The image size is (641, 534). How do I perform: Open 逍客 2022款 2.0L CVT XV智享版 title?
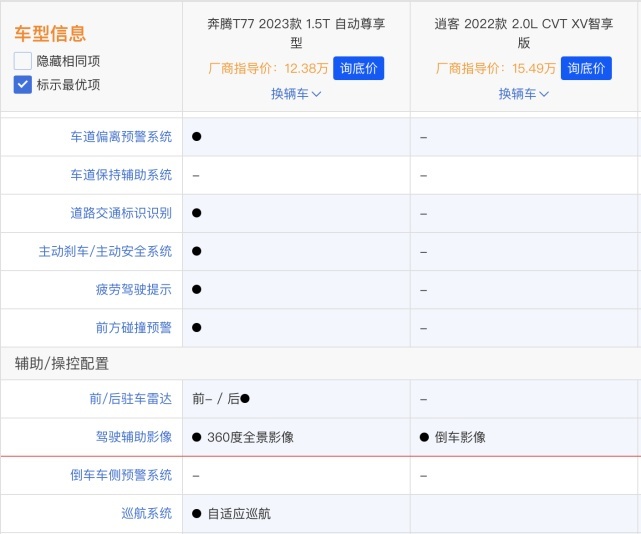[524, 33]
